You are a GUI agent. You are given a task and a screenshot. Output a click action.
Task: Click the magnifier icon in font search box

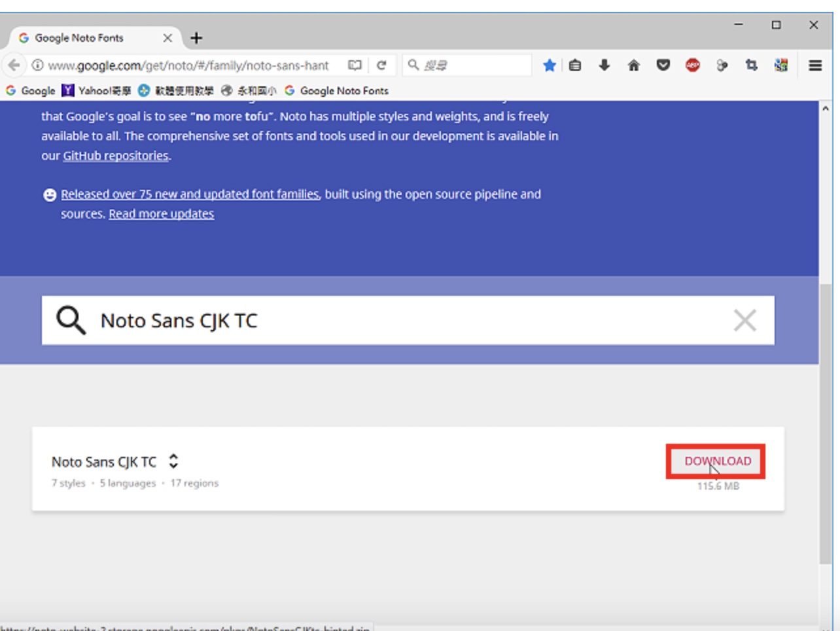(x=71, y=321)
